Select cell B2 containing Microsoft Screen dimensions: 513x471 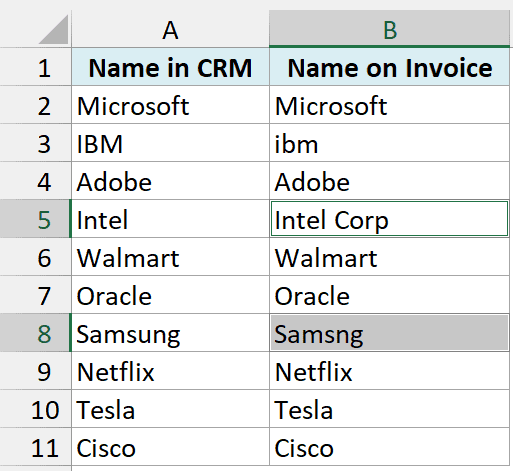389,105
